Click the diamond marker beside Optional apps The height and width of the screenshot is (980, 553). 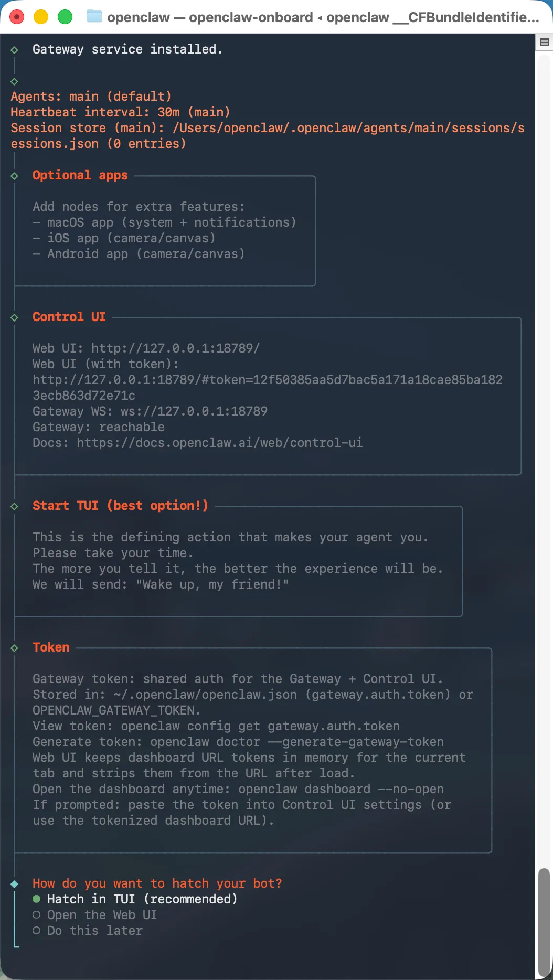click(x=14, y=176)
